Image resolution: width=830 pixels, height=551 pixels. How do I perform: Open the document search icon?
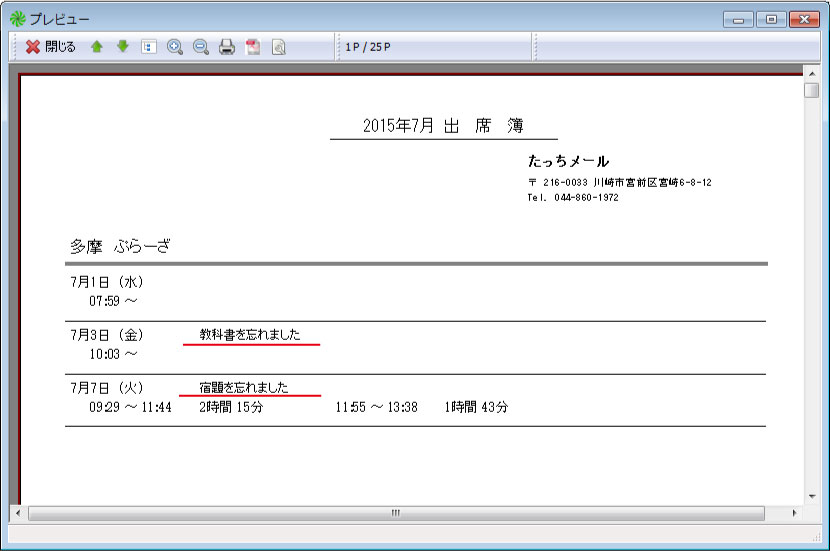click(279, 47)
